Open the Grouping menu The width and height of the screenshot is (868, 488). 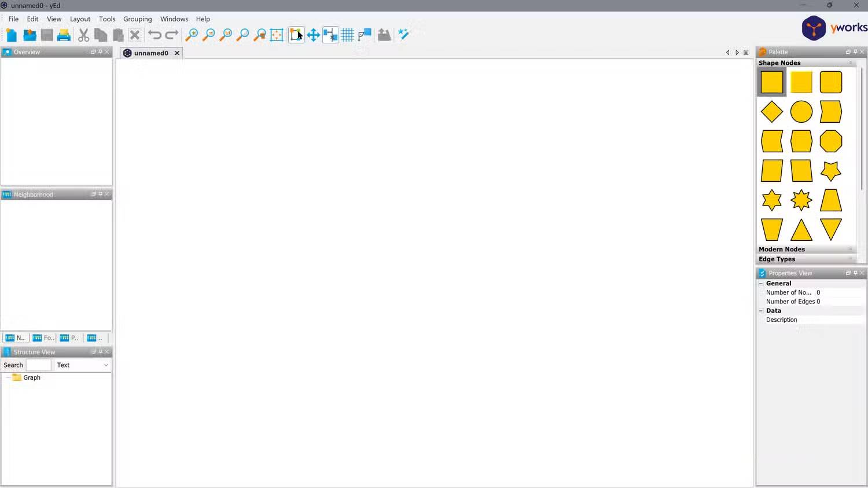(x=137, y=19)
